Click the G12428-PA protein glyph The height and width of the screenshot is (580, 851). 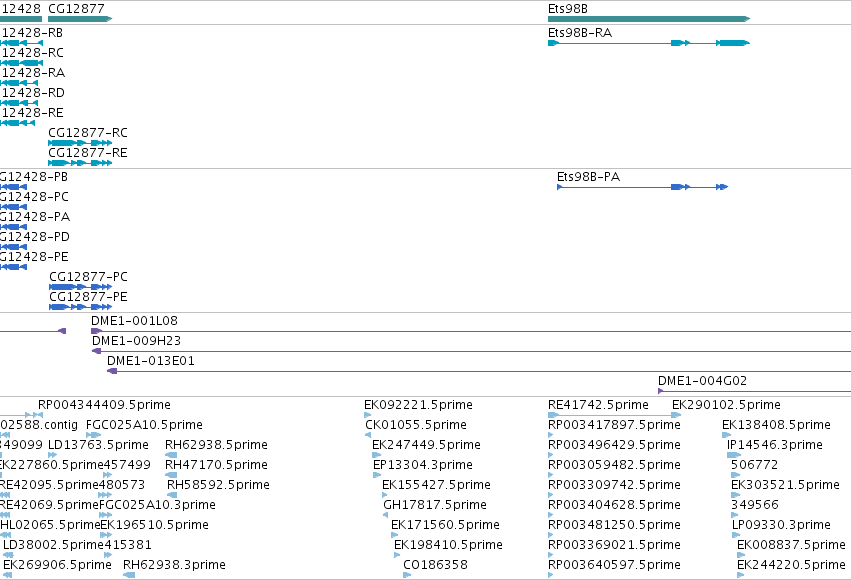[x=13, y=227]
